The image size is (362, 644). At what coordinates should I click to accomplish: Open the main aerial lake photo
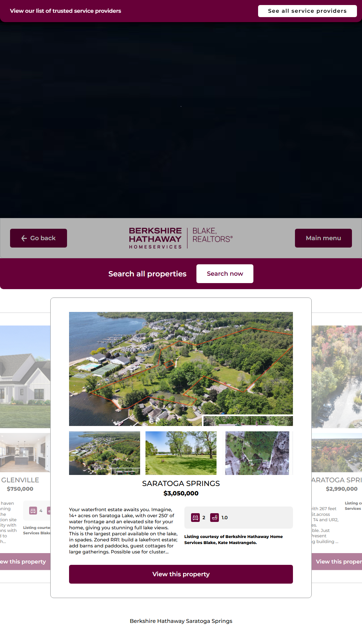[181, 369]
